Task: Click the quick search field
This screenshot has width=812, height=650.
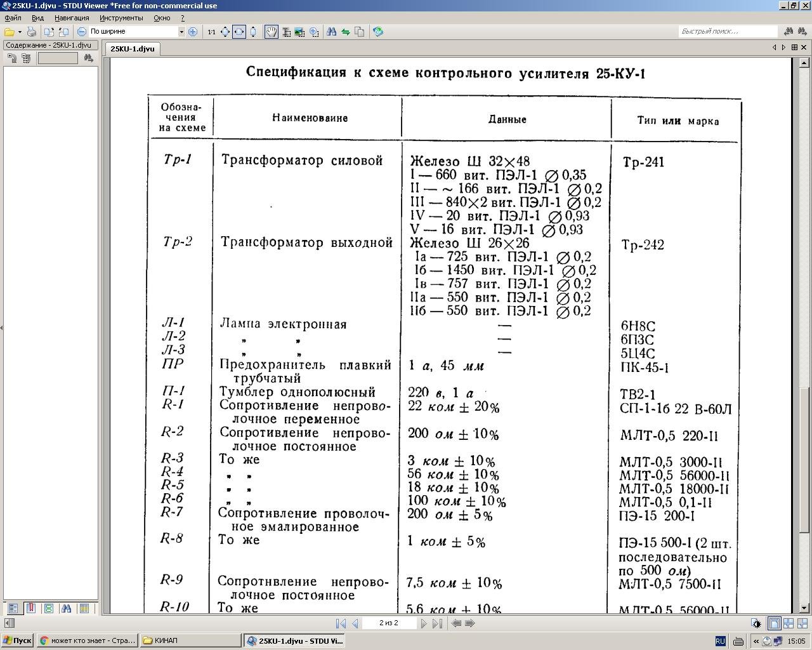Action: tap(728, 31)
